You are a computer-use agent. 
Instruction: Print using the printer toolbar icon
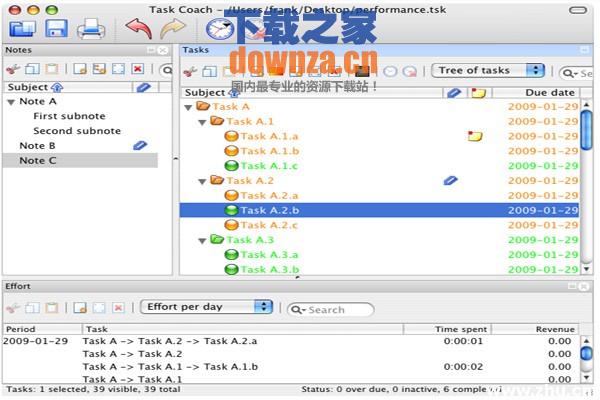tap(91, 29)
